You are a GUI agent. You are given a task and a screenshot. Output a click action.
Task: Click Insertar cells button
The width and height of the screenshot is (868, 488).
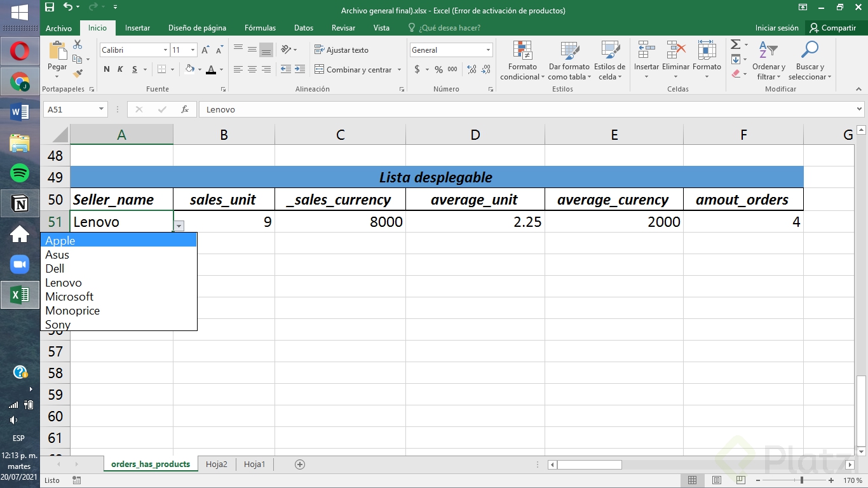(646, 61)
